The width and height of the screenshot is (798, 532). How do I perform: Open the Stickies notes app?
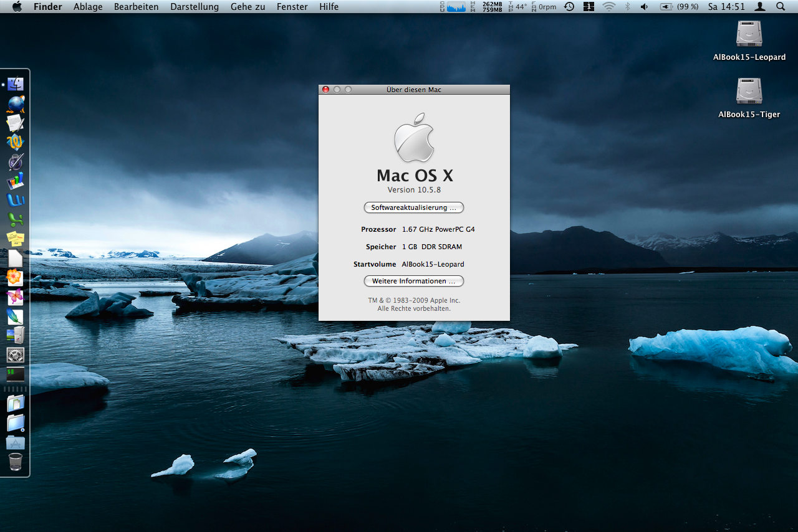click(16, 239)
